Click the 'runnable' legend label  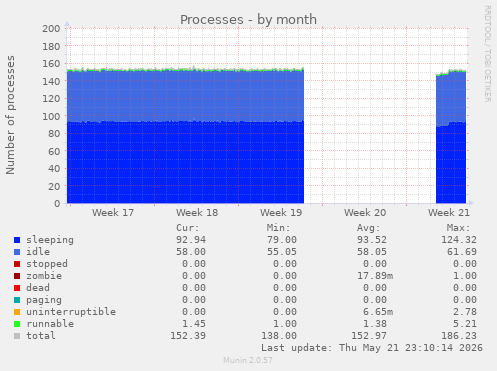(50, 324)
